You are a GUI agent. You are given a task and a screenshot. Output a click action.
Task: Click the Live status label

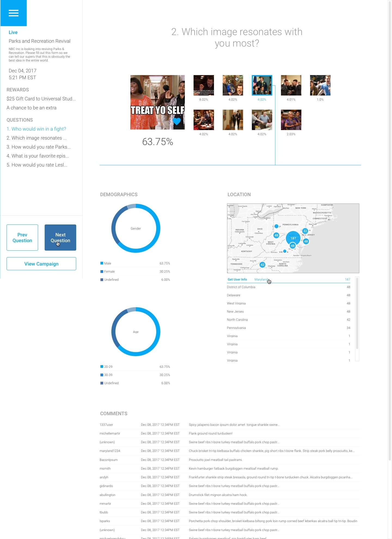click(13, 32)
